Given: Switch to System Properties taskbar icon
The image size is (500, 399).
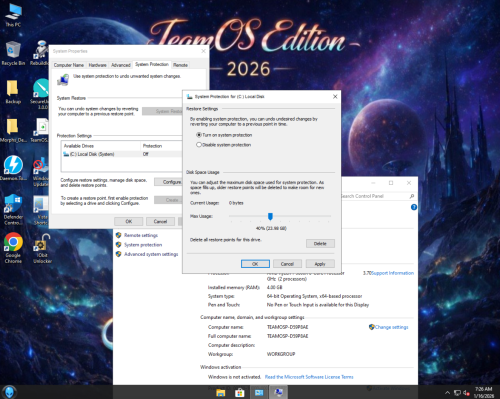Looking at the screenshot, I should (278, 393).
